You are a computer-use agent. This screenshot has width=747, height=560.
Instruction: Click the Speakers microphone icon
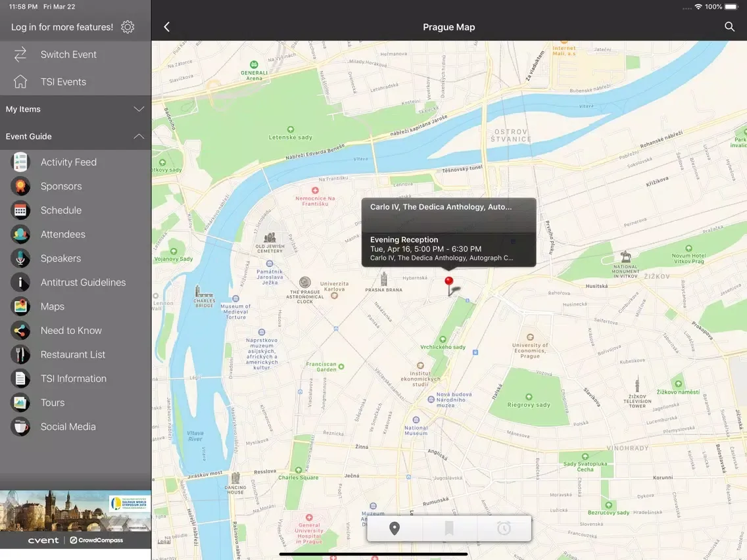(x=20, y=258)
